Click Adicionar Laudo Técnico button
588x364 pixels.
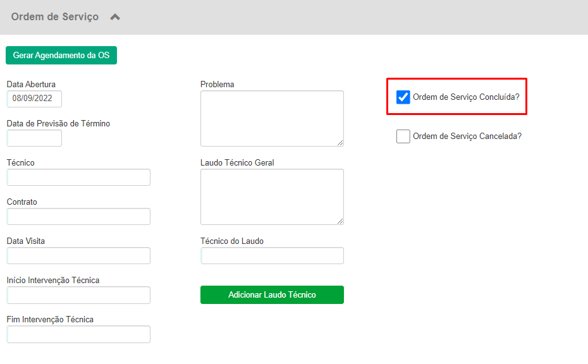click(272, 294)
